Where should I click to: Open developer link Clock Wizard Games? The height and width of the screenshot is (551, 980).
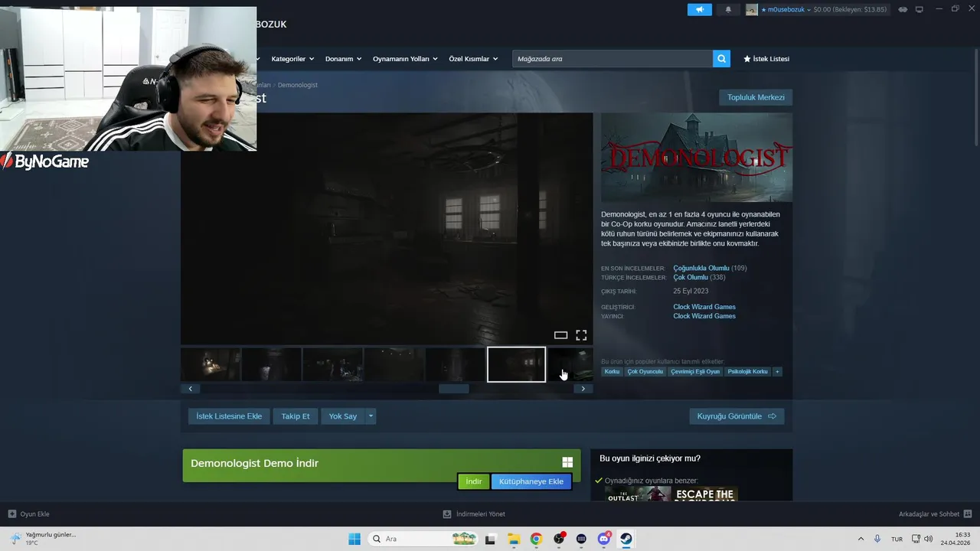(704, 307)
